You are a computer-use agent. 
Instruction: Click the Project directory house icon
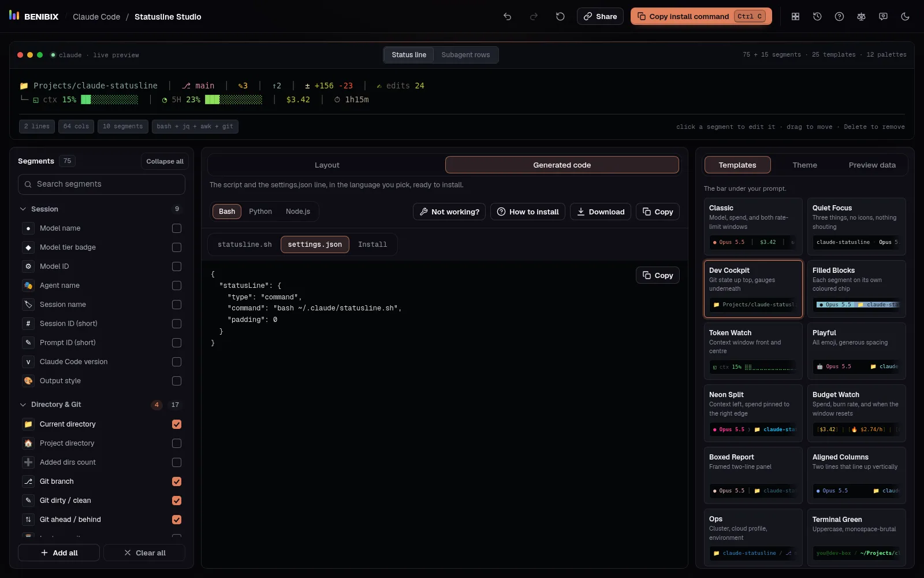click(28, 443)
